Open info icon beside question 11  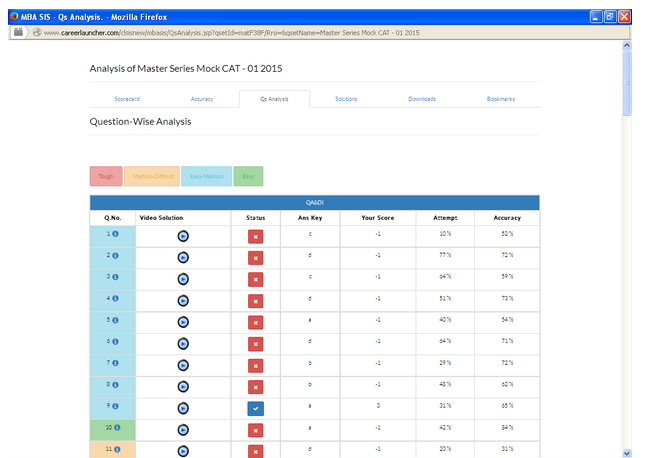click(x=117, y=449)
